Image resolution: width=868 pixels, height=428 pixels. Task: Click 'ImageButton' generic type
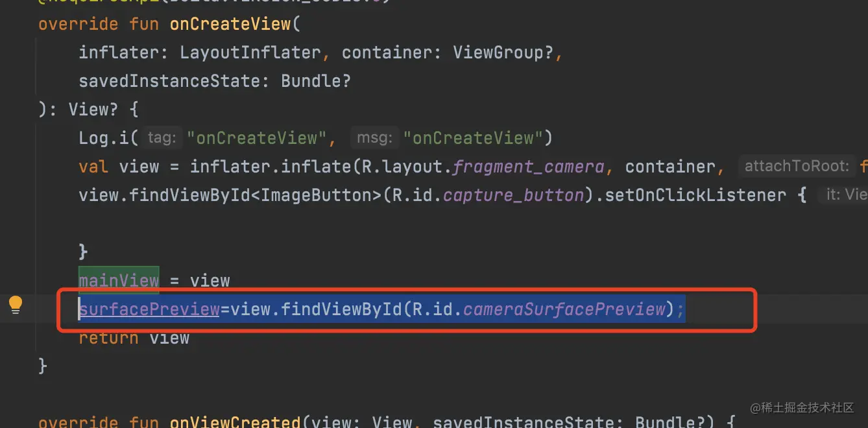[316, 195]
